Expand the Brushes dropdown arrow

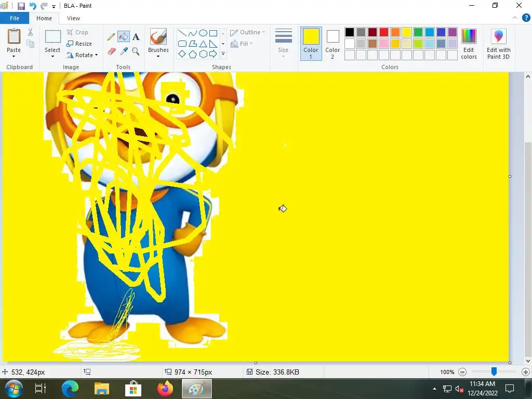158,57
